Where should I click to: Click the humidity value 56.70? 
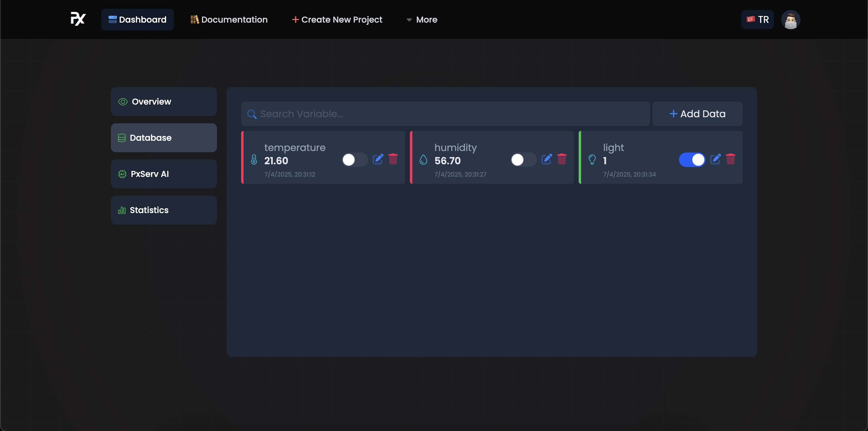448,161
